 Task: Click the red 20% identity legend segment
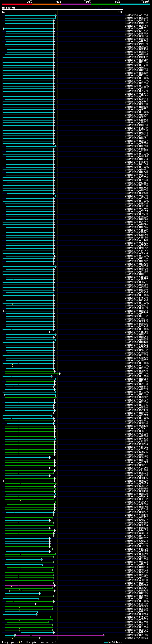point(17,4)
